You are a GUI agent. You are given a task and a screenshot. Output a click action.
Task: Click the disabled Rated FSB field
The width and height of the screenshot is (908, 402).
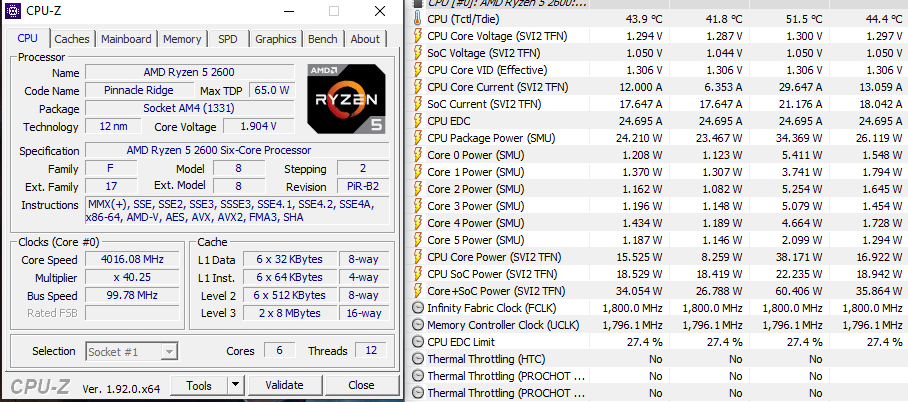pos(132,313)
